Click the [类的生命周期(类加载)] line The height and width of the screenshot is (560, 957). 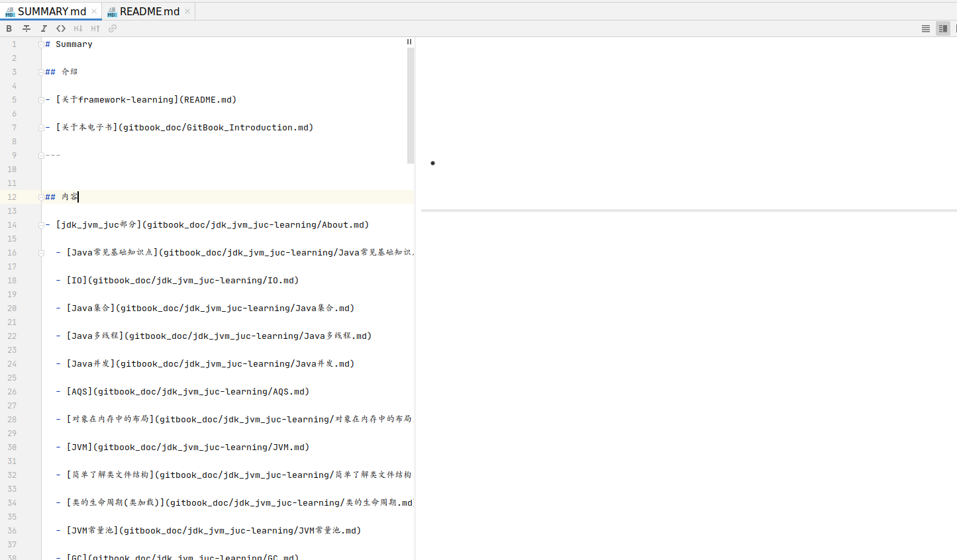point(234,503)
